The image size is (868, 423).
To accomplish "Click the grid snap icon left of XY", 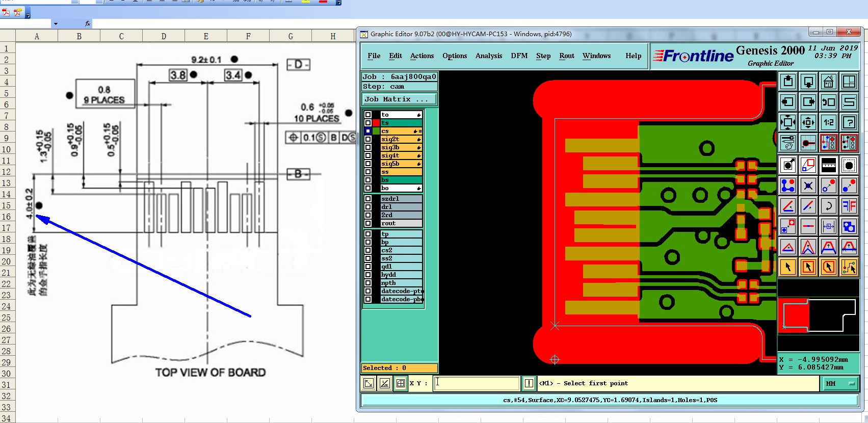I will [401, 383].
